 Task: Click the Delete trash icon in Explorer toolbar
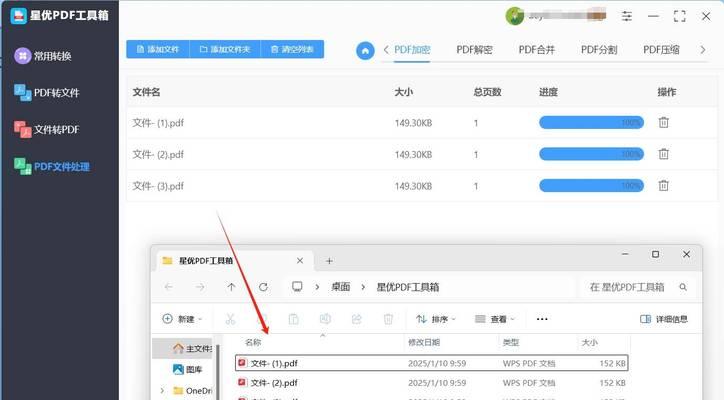click(x=388, y=319)
